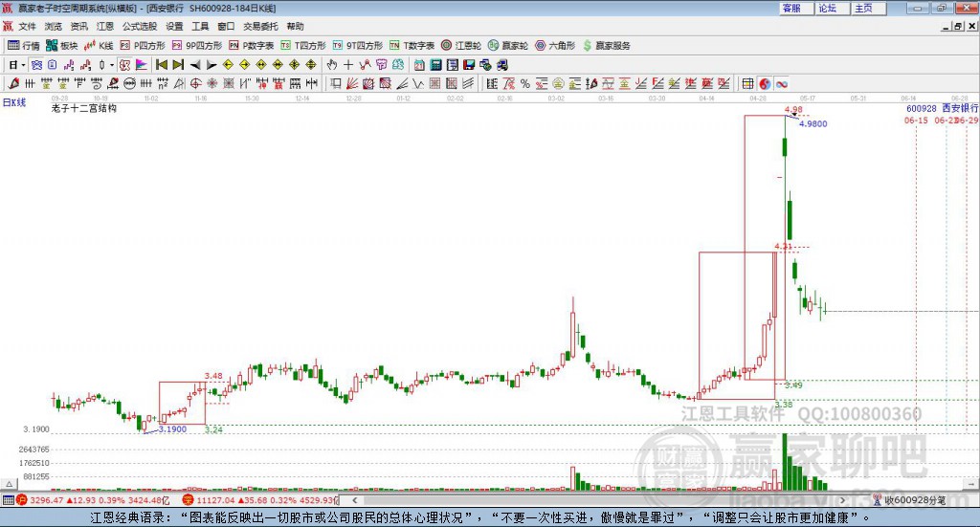Open the 浏览 menu
This screenshot has width=980, height=527.
point(54,26)
